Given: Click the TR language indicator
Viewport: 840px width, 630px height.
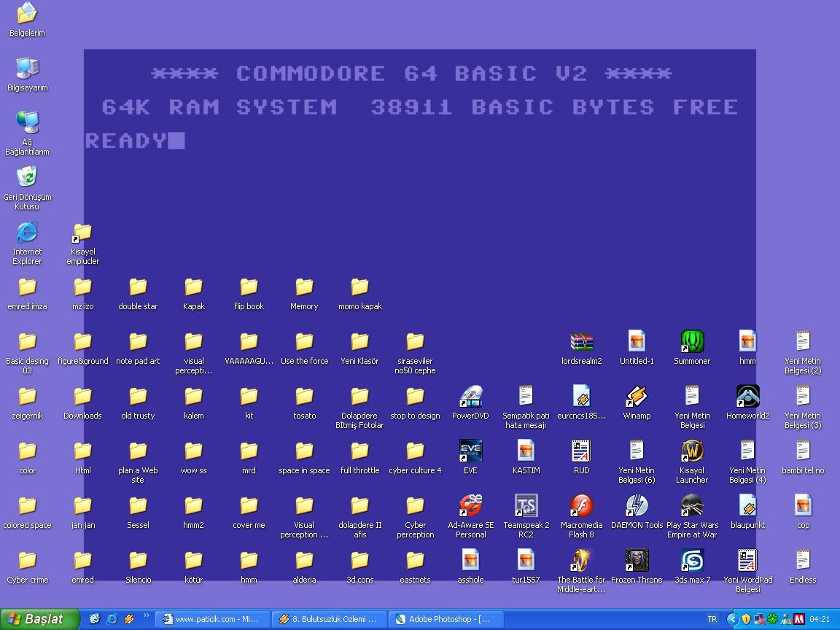Looking at the screenshot, I should [712, 619].
